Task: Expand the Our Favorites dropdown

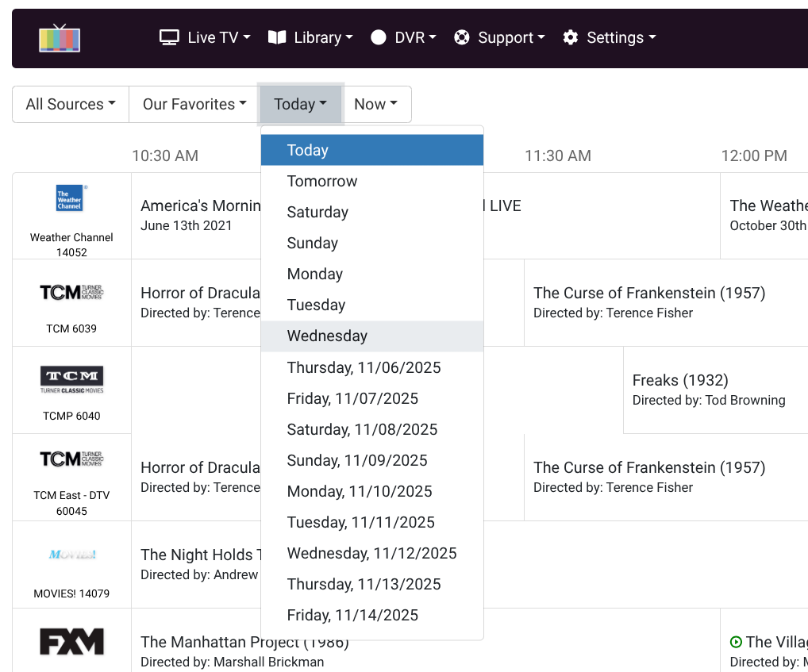Action: (194, 104)
